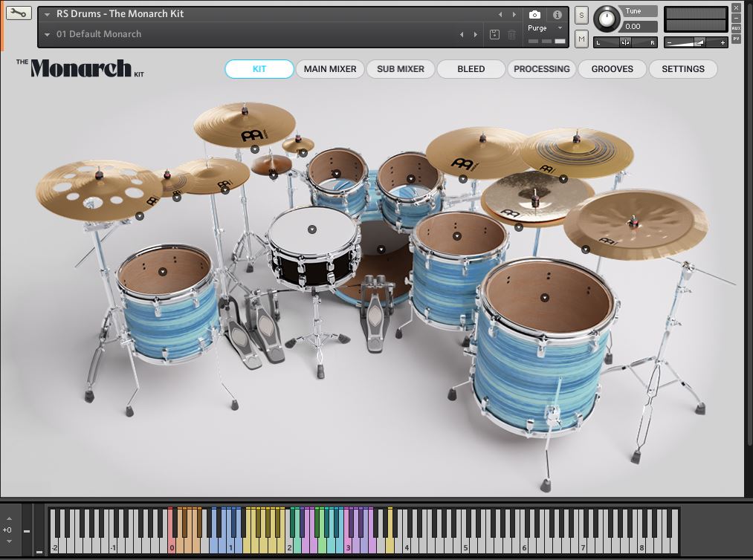Click the white key labeled 4
The image size is (753, 560).
tap(407, 544)
